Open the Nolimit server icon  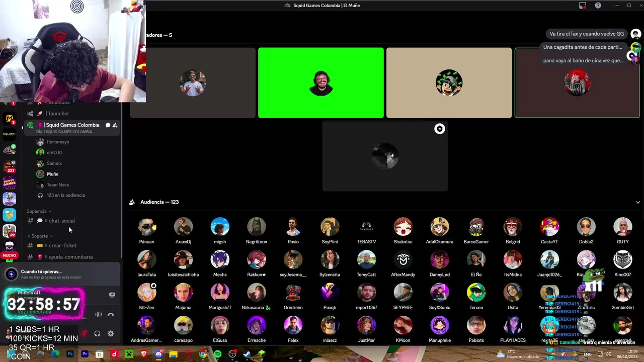pyautogui.click(x=10, y=134)
